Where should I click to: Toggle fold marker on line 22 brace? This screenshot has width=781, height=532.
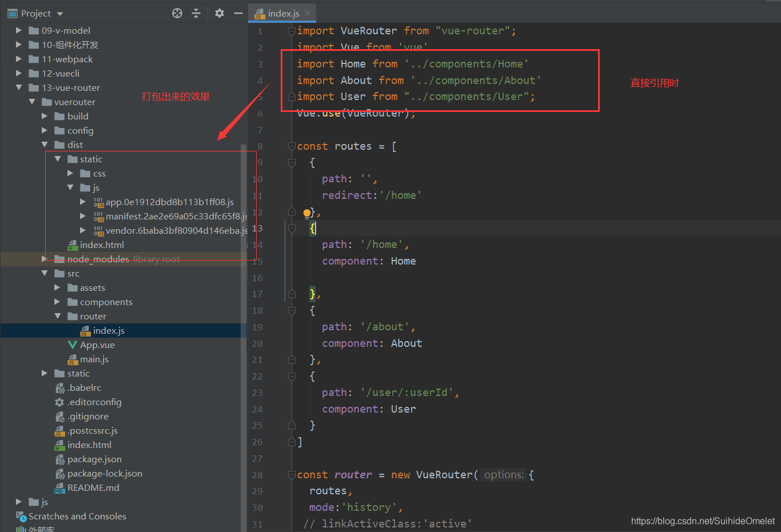coord(292,377)
